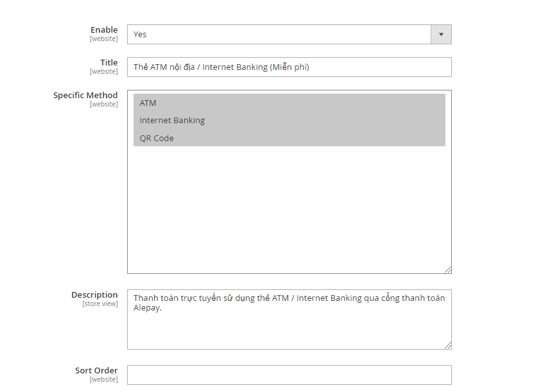Grab the Description textarea resize handle
This screenshot has height=392, width=543.
tap(448, 345)
